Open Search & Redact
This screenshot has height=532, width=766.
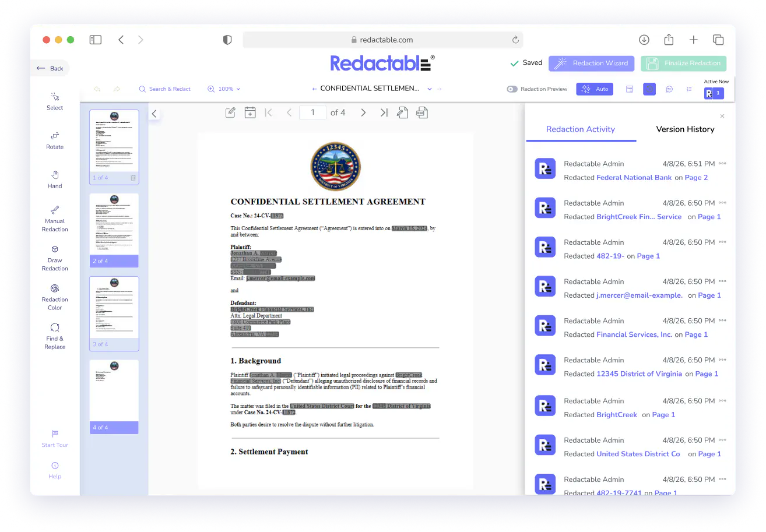(165, 89)
